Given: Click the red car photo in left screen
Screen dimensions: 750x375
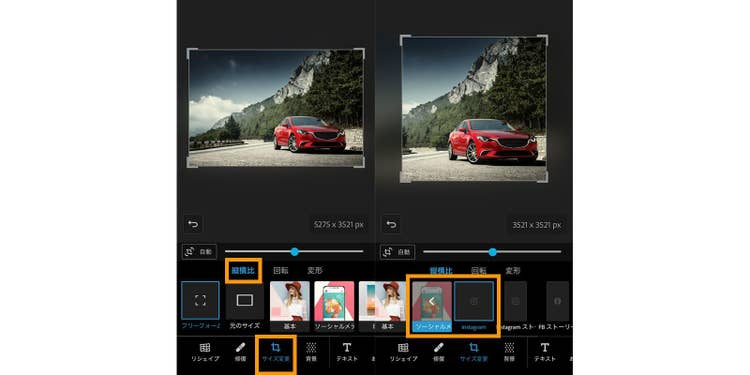Looking at the screenshot, I should click(x=276, y=108).
